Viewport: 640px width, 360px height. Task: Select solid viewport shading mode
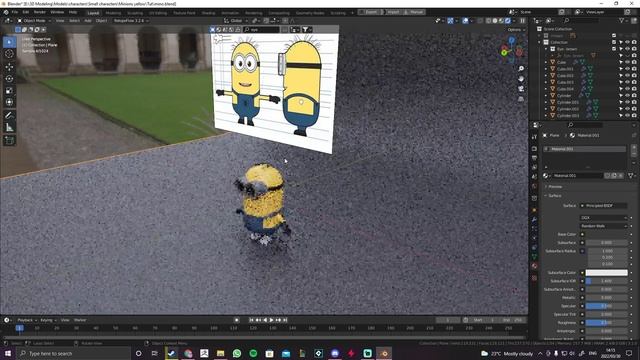[x=495, y=20]
